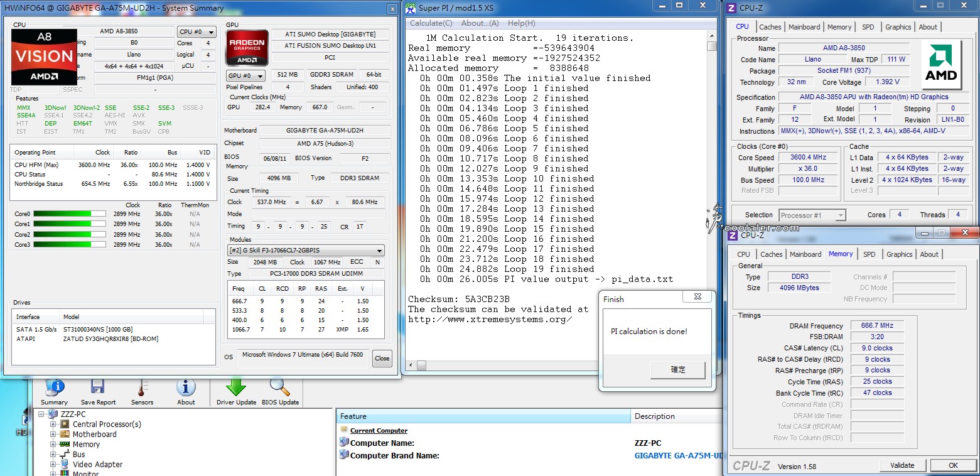Click the OK button in CPU-Z memory window

[953, 465]
